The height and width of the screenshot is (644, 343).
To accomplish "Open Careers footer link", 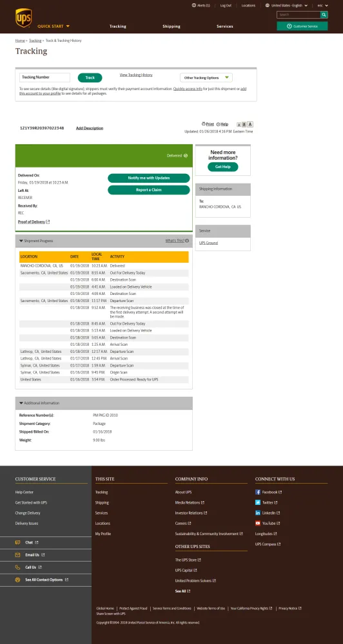I will [182, 523].
